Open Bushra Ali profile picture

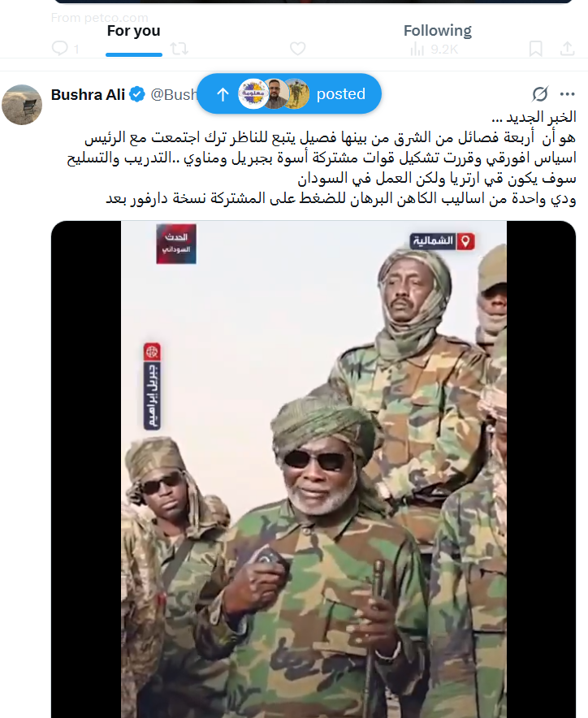coord(22,105)
